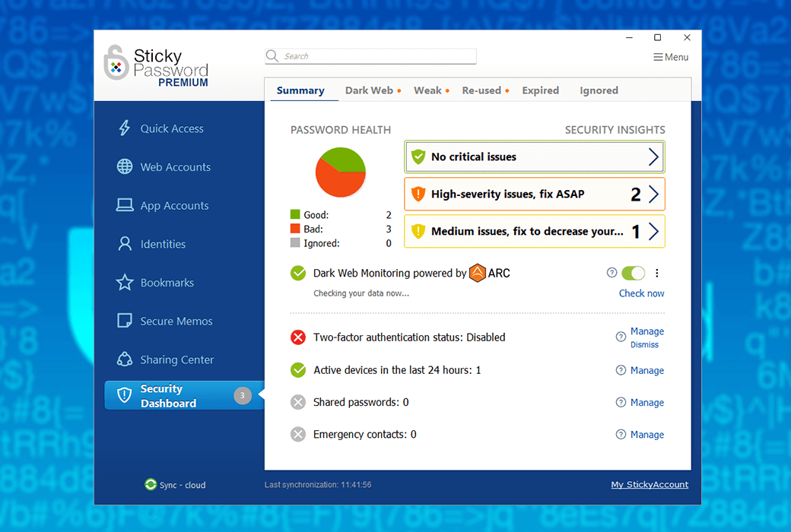Image resolution: width=791 pixels, height=532 pixels.
Task: Click the red Bad legend swatch
Action: [295, 229]
